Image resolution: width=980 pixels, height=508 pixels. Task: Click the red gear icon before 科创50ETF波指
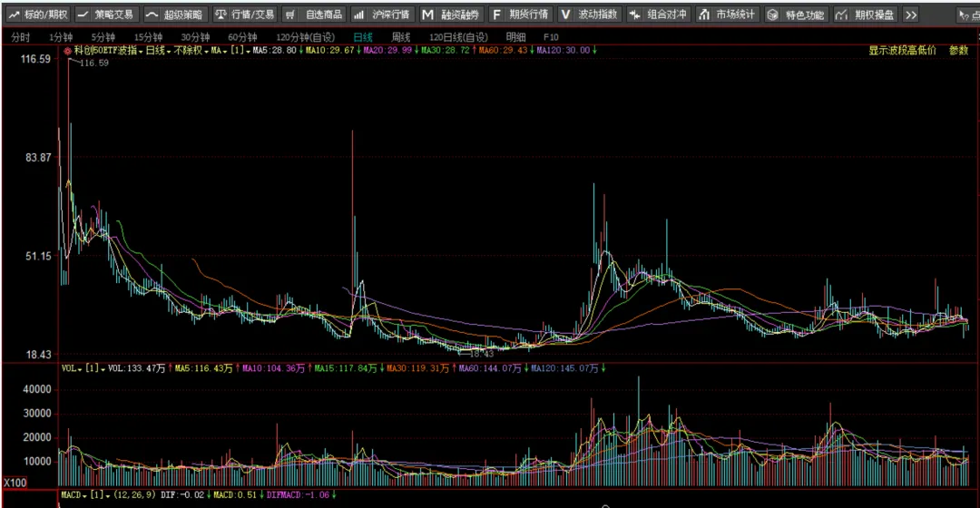[x=67, y=51]
